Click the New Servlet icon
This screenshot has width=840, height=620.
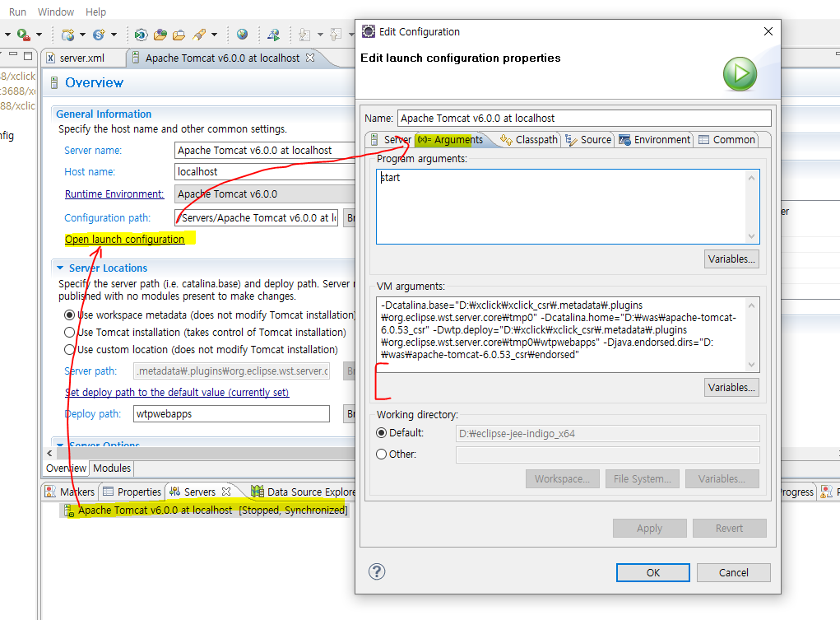[99, 35]
